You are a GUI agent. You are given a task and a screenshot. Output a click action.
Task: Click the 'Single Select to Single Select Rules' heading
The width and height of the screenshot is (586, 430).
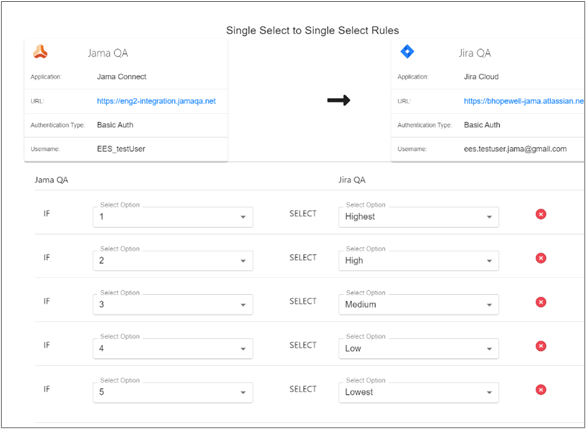click(x=312, y=30)
